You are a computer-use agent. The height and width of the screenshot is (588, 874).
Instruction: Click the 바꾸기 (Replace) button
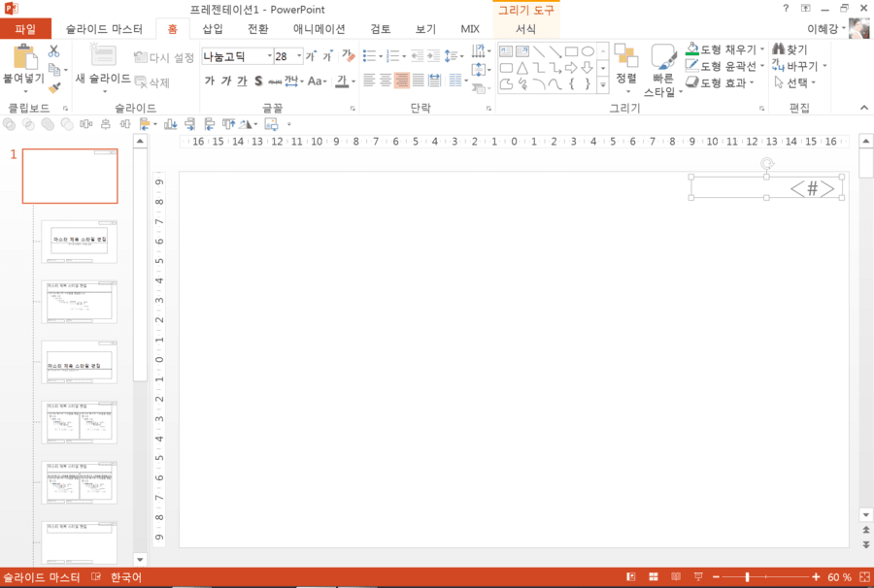[799, 66]
